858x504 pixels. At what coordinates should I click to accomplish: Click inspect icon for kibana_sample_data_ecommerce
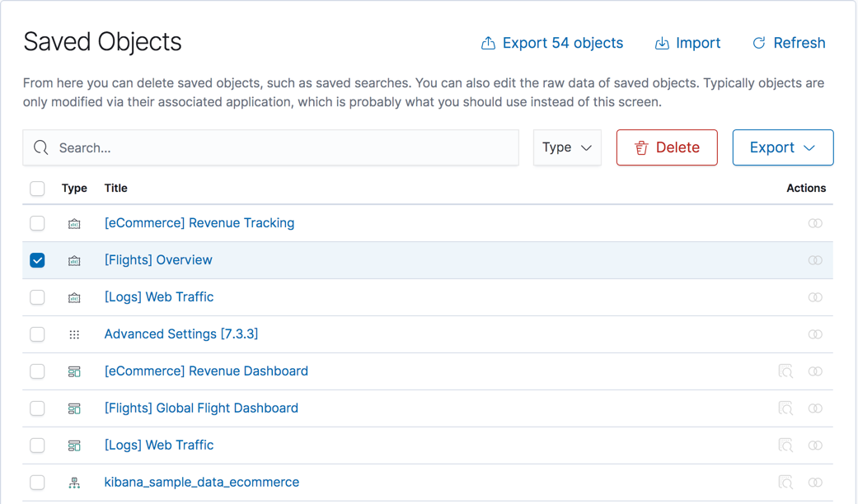(785, 483)
